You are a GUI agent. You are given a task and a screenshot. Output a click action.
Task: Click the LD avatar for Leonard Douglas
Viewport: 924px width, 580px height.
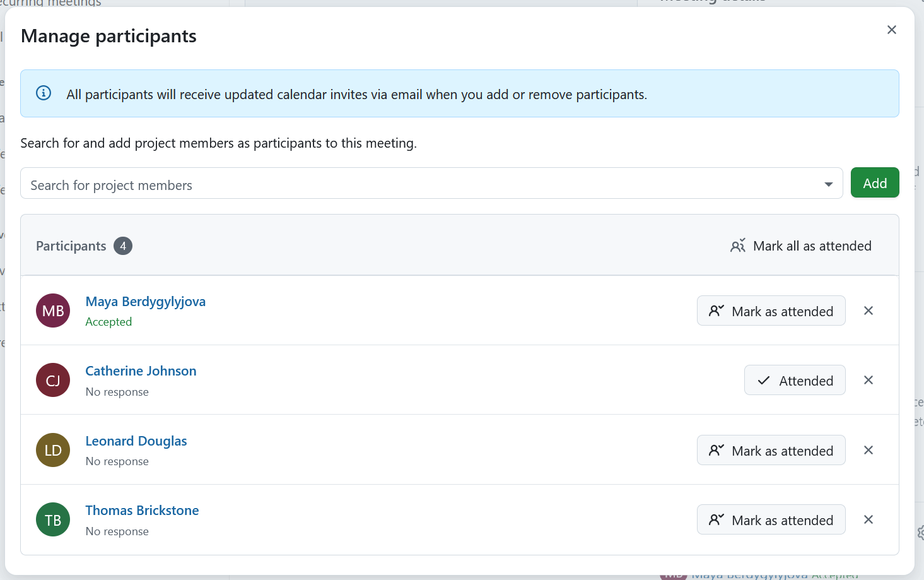tap(53, 450)
